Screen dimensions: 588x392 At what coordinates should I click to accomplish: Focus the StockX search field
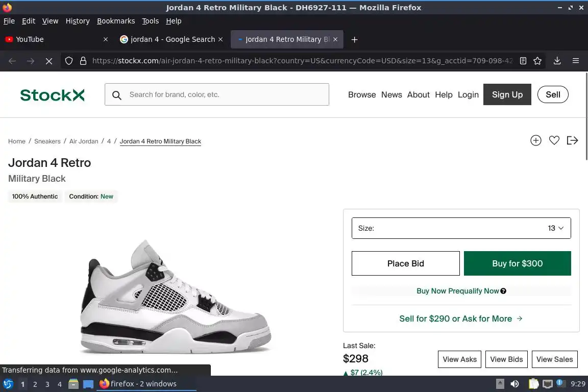point(217,94)
